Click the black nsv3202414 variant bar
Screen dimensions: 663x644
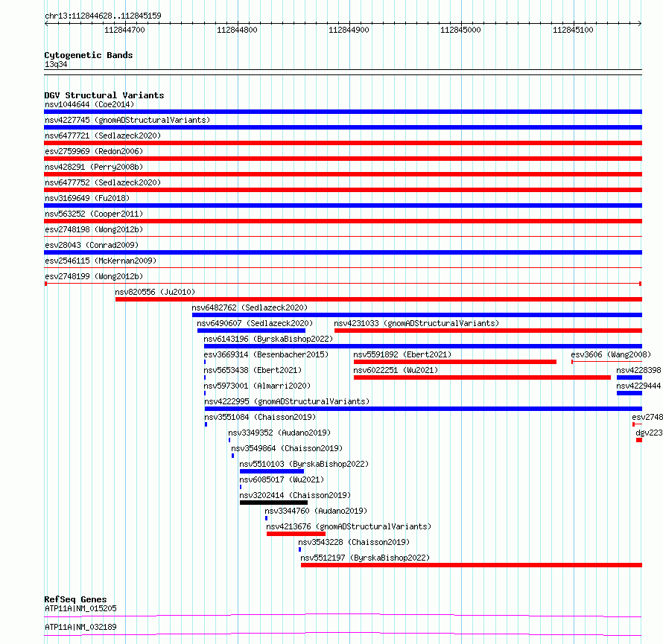[x=273, y=503]
